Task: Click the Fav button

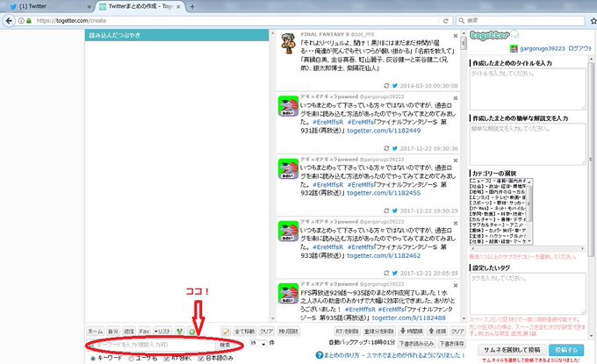Action: 144,332
